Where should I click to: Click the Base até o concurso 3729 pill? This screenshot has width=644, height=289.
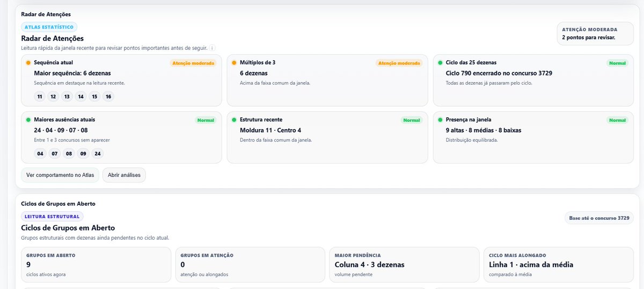click(x=599, y=218)
